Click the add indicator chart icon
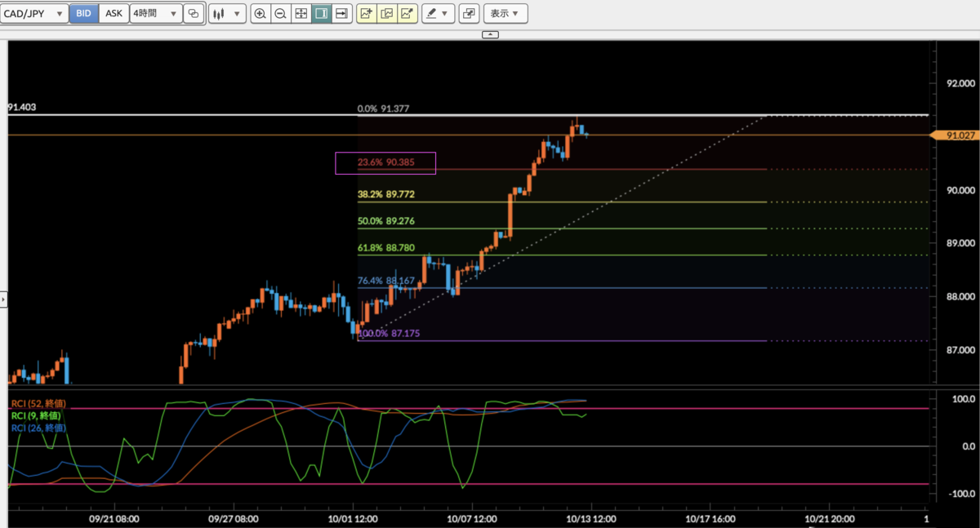Image resolution: width=980 pixels, height=528 pixels. tap(367, 13)
